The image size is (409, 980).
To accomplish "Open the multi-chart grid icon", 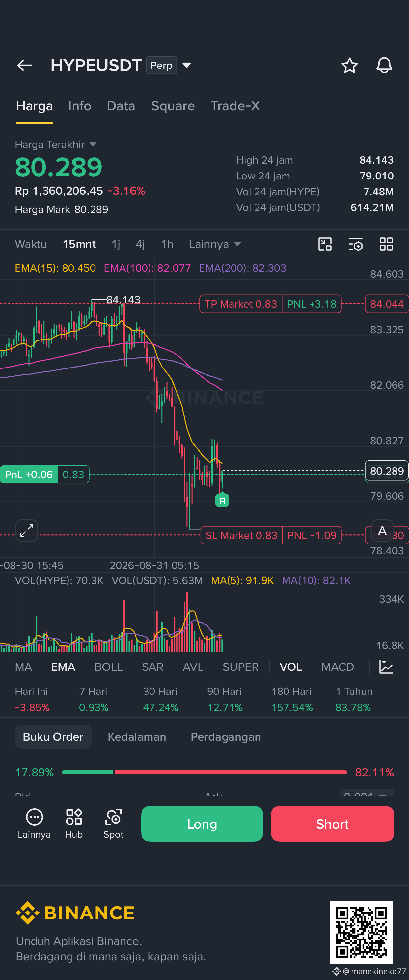I will [x=386, y=244].
